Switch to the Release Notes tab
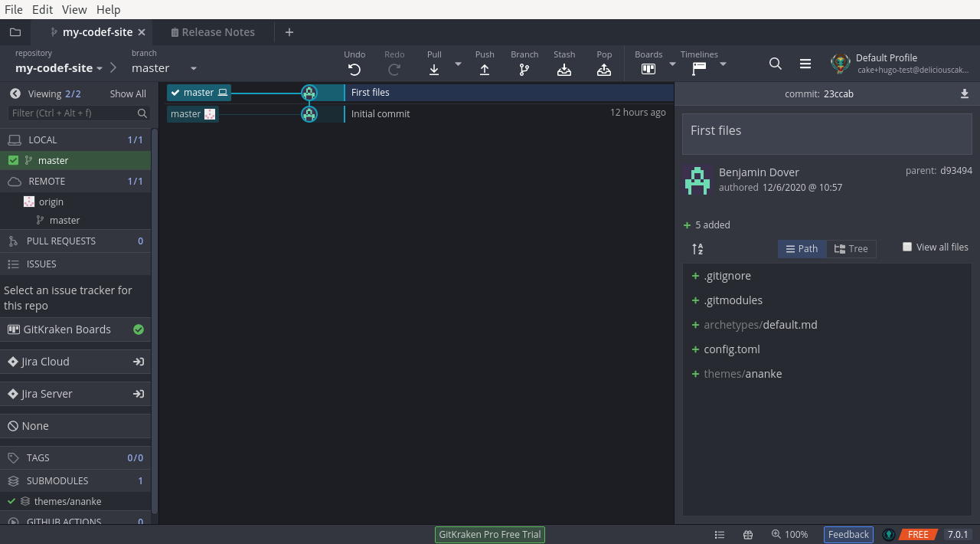 click(212, 32)
